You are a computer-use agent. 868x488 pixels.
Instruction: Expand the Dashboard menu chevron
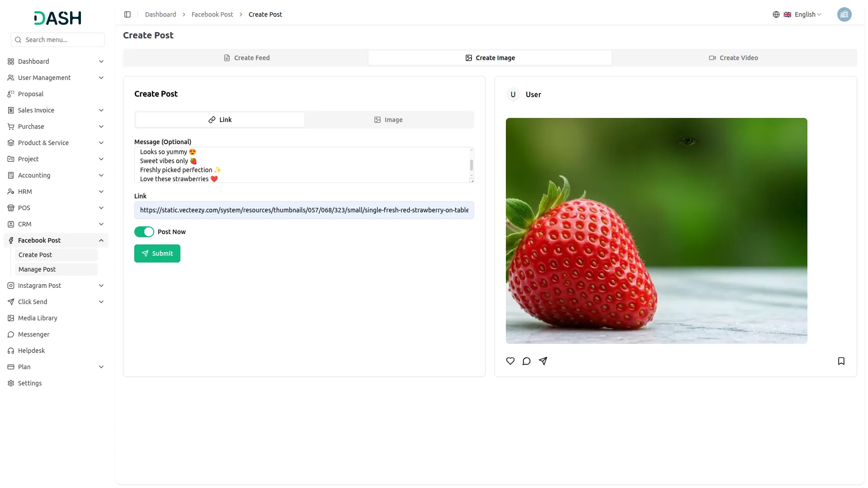(101, 61)
